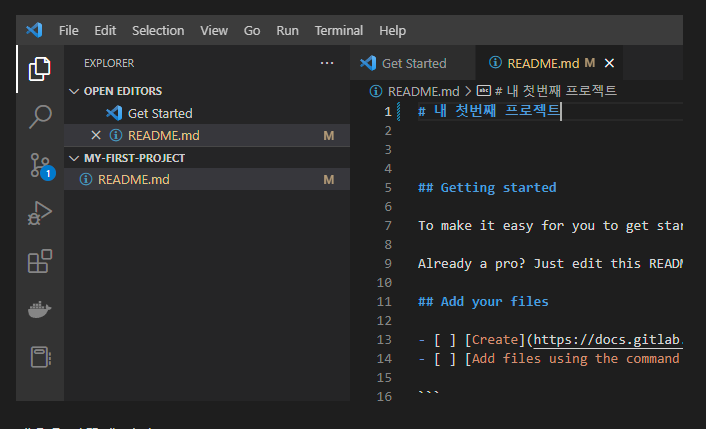
Task: Switch to the Get Started tab
Action: (x=413, y=63)
